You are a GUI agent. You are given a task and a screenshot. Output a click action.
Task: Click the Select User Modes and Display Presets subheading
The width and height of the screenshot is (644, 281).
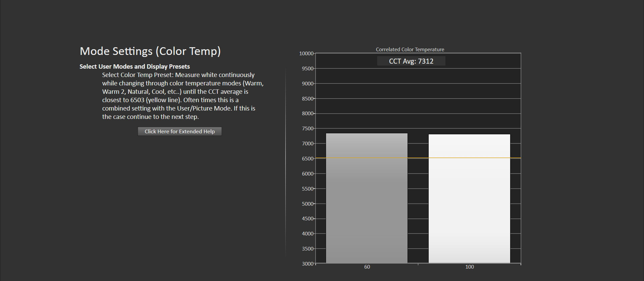pyautogui.click(x=135, y=66)
